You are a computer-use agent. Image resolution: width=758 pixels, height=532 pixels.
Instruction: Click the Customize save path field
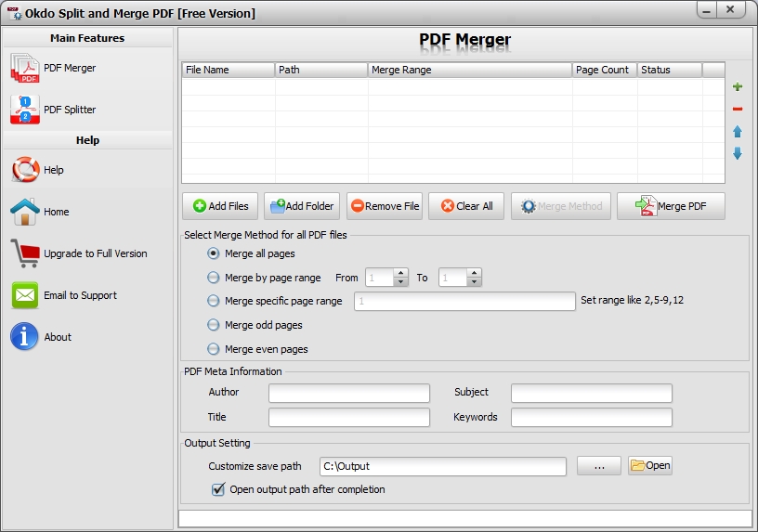443,466
